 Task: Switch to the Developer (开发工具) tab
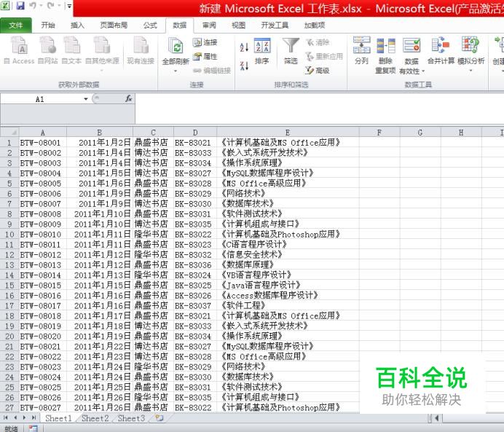(x=275, y=25)
